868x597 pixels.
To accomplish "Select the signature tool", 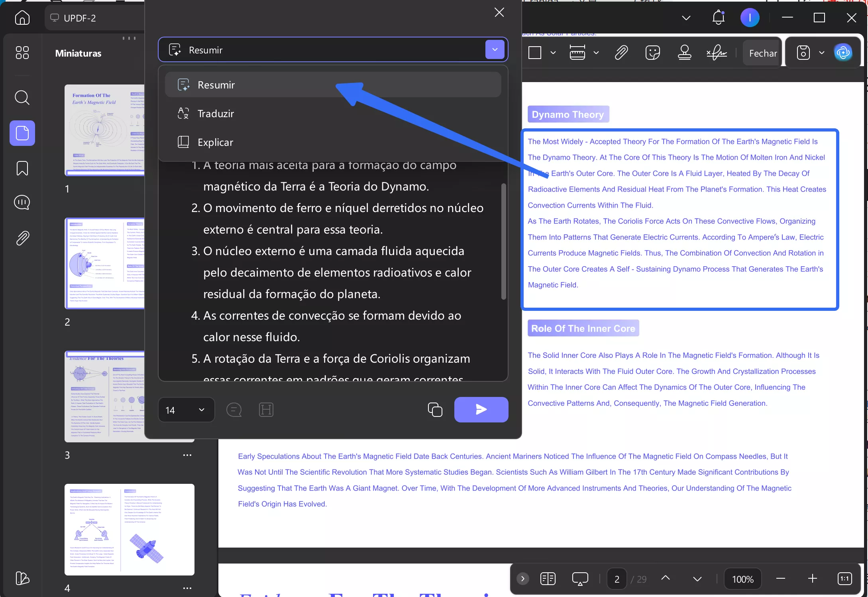I will [716, 53].
